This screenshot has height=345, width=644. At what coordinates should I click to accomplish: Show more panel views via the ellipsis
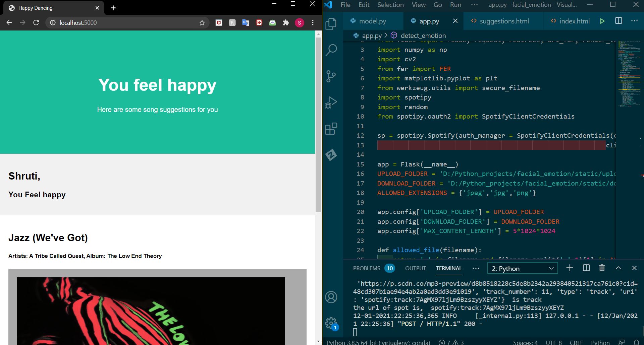tap(476, 268)
